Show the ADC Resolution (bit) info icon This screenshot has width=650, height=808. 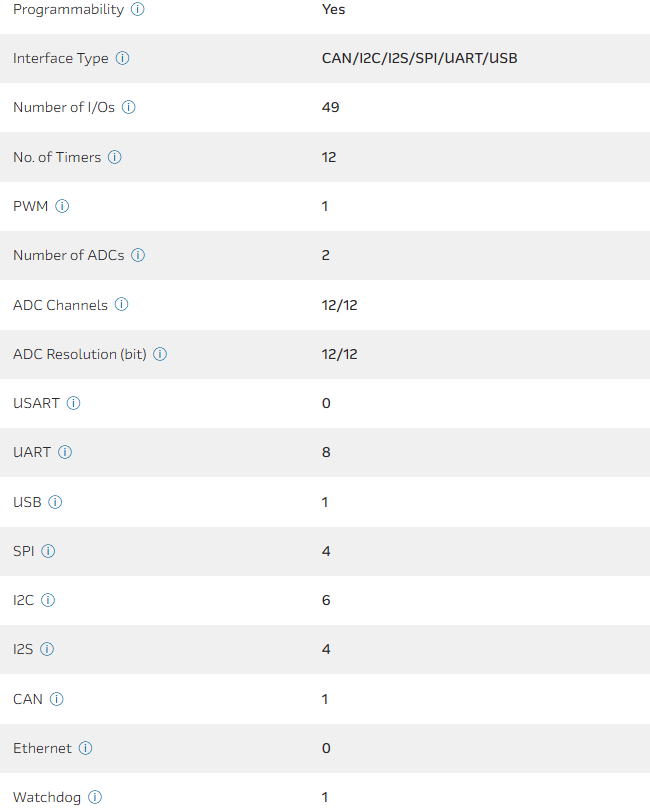click(x=160, y=354)
